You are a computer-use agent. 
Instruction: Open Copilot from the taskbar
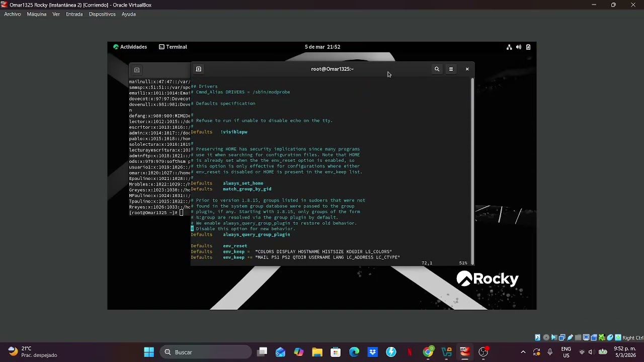(x=299, y=352)
